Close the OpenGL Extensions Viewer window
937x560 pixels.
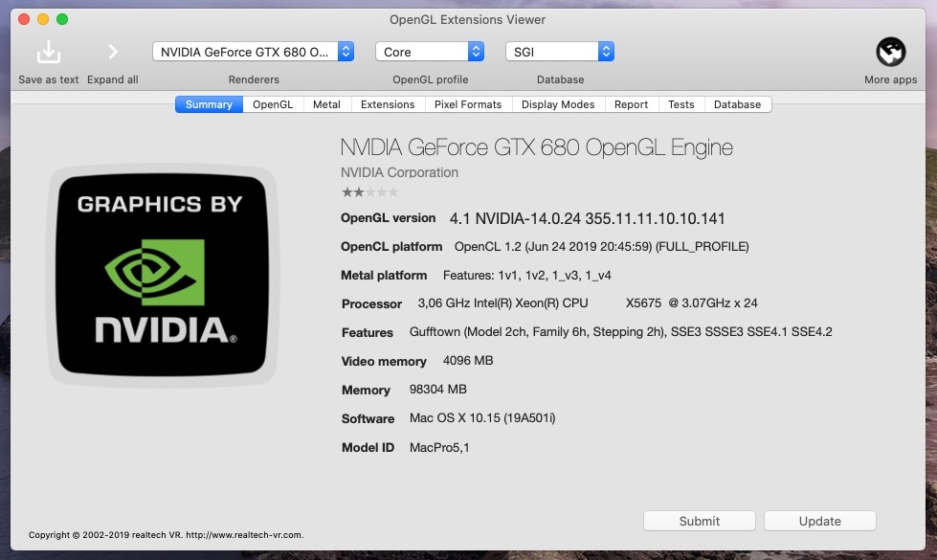pyautogui.click(x=24, y=19)
